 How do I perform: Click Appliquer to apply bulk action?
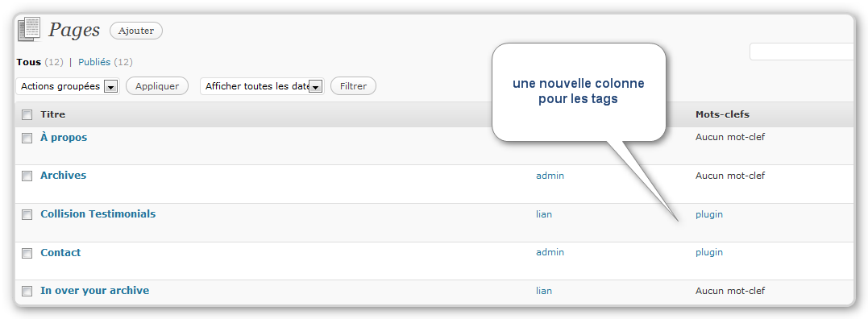tap(157, 86)
